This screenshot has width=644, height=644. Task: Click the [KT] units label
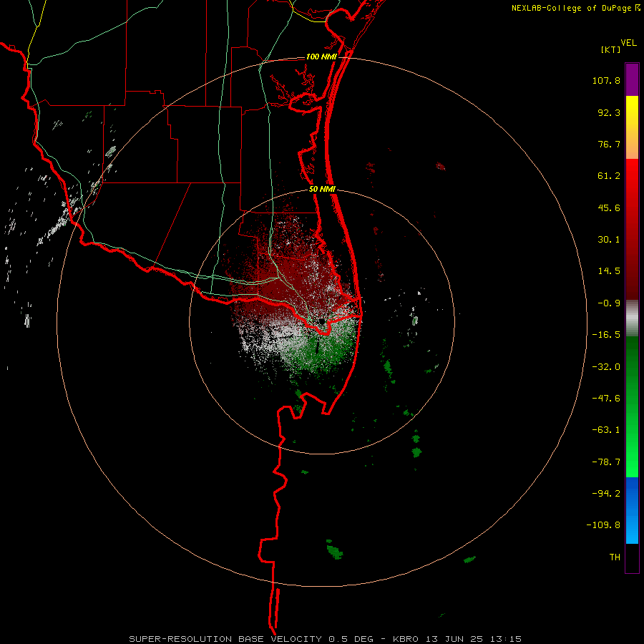[x=611, y=49]
